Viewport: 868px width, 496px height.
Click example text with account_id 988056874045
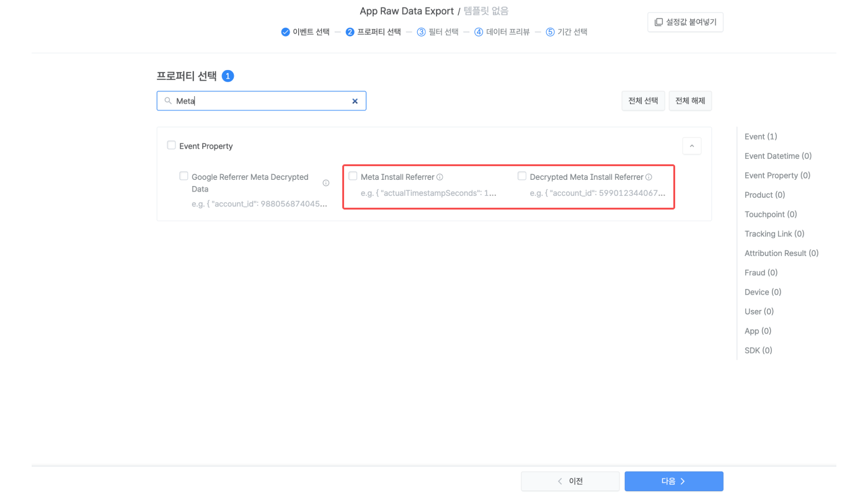click(259, 204)
